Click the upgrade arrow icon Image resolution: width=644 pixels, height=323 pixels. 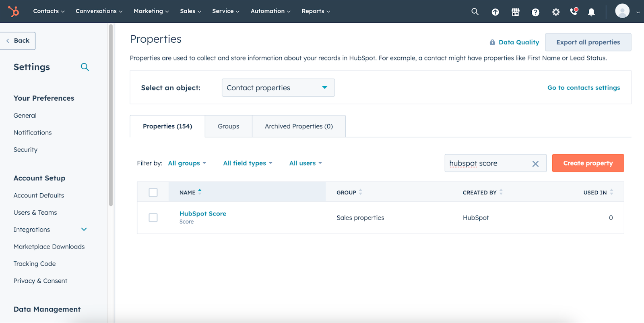point(495,12)
